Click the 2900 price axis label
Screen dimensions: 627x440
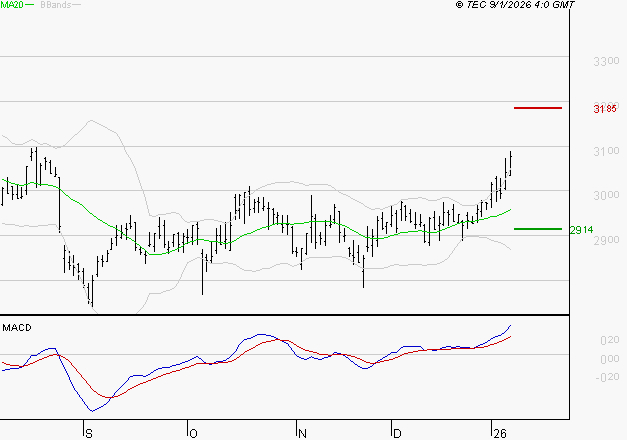click(x=606, y=240)
